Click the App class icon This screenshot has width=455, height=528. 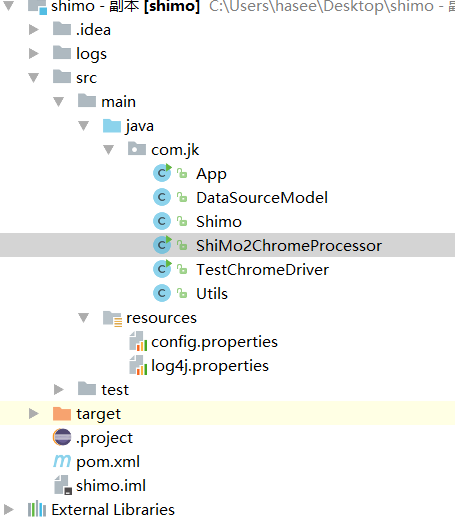tap(162, 173)
